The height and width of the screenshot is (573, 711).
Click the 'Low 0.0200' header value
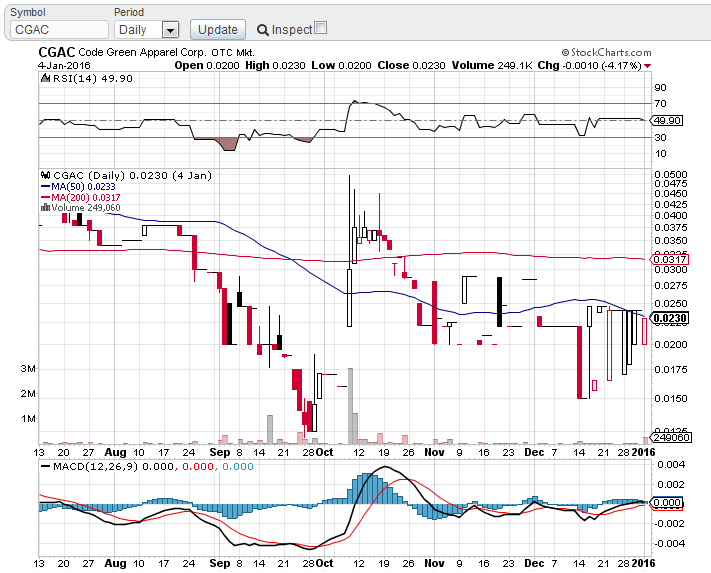[341, 66]
